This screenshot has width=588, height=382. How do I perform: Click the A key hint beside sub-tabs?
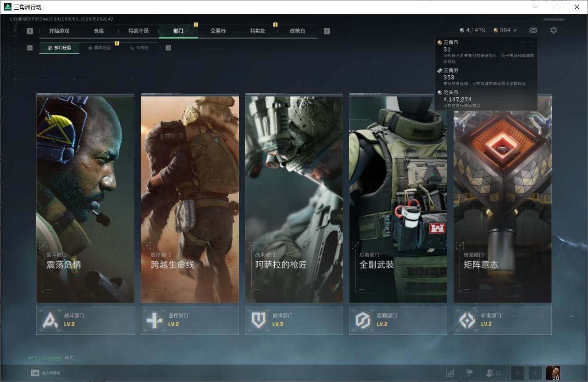coord(30,48)
